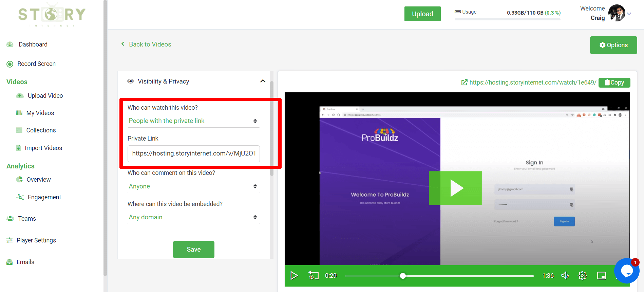This screenshot has width=644, height=292.
Task: Play the video from control bar
Action: 294,276
